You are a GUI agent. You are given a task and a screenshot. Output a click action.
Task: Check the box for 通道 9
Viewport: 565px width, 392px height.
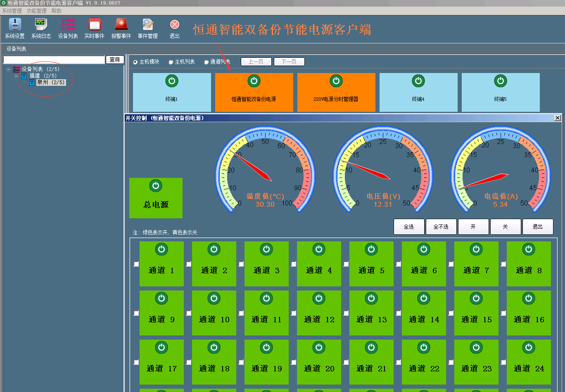coord(136,313)
